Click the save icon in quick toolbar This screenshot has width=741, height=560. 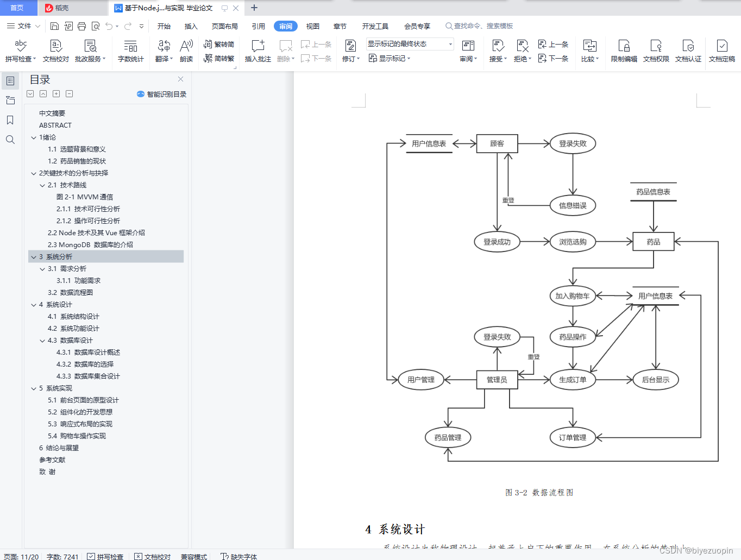(54, 26)
